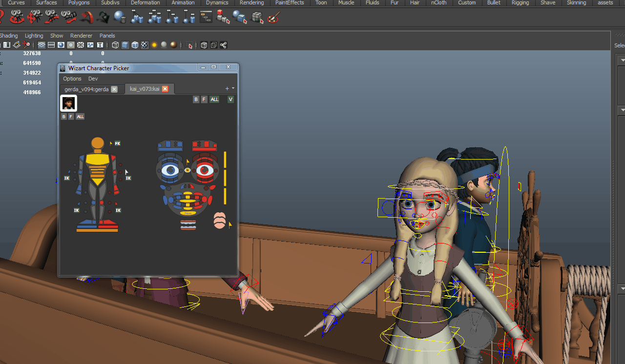Click the hierarchy outliner window shelf icon
625x364 pixels.
pos(206,18)
